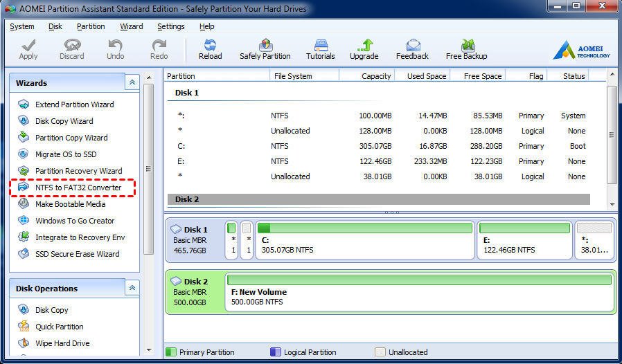Launch Windows To Go Creator
Image resolution: width=622 pixels, height=364 pixels.
pyautogui.click(x=75, y=221)
